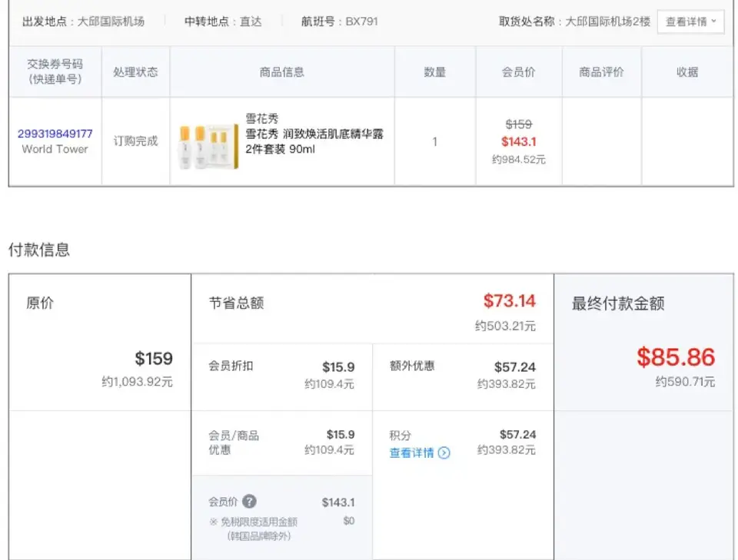738x560 pixels.
Task: Click product name 雪花秀 润致焕活肌底精华露
Action: pos(314,134)
